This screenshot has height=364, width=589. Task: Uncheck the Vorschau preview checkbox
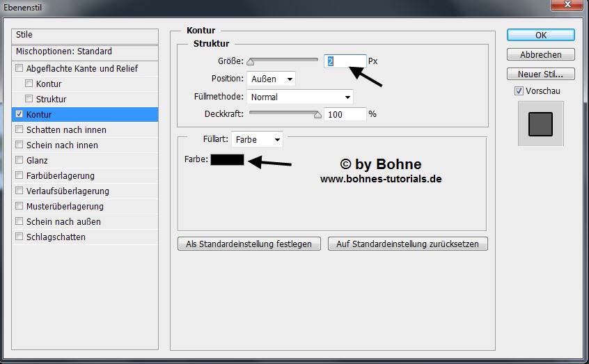click(519, 91)
